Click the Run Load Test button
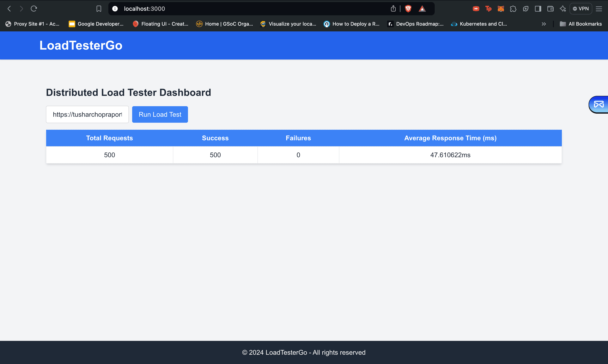The image size is (608, 364). click(160, 114)
